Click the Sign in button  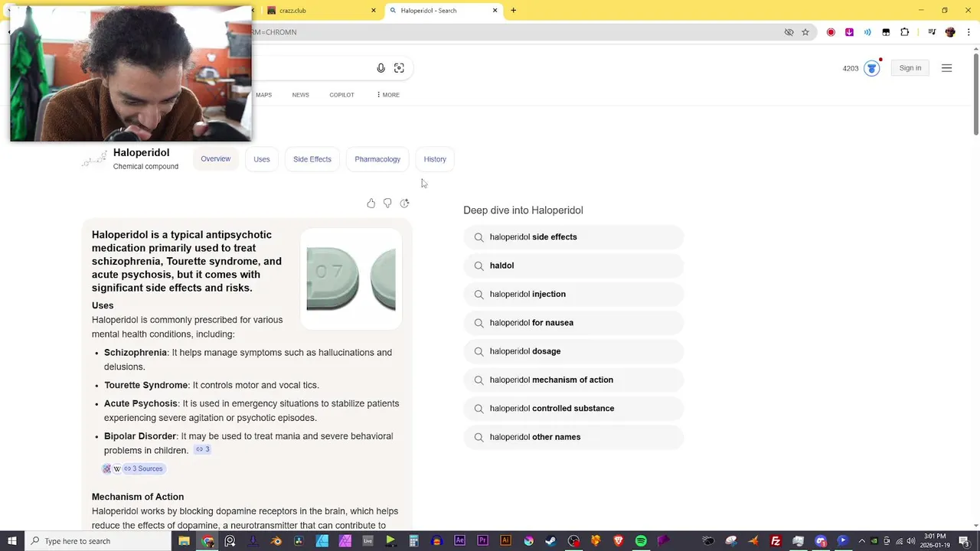click(x=910, y=68)
